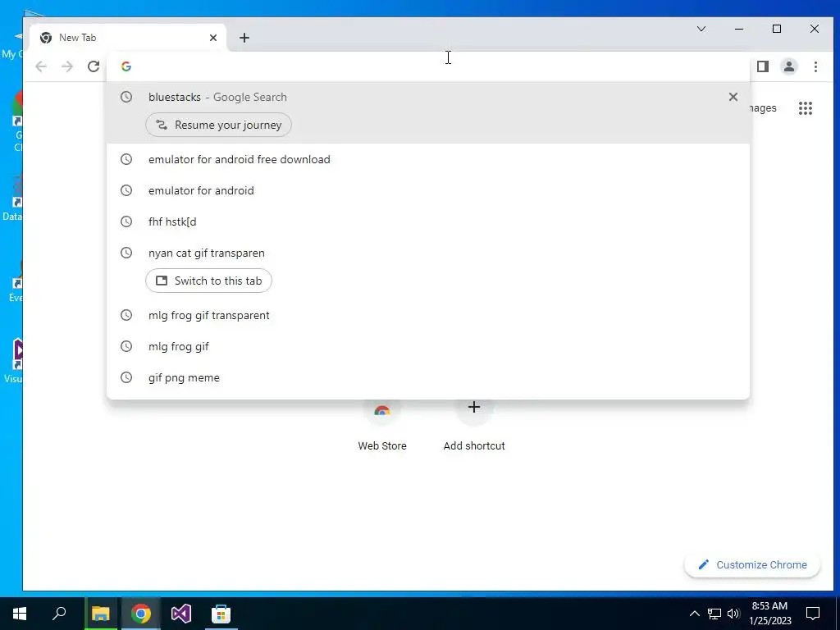Open the volume tray icon
The image size is (840, 630).
coord(733,614)
